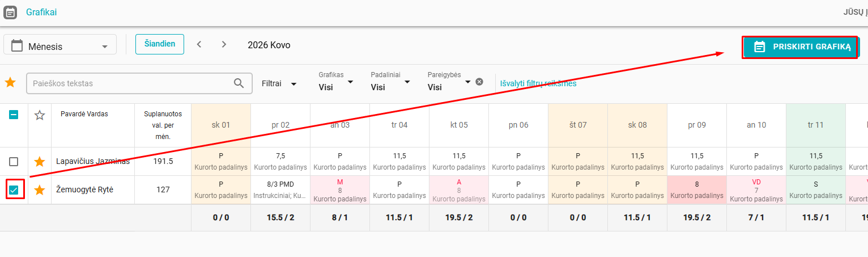Viewport: 868px width, 257px height.
Task: Toggle favorite star for Lapavičius Jazminas
Action: click(x=40, y=162)
